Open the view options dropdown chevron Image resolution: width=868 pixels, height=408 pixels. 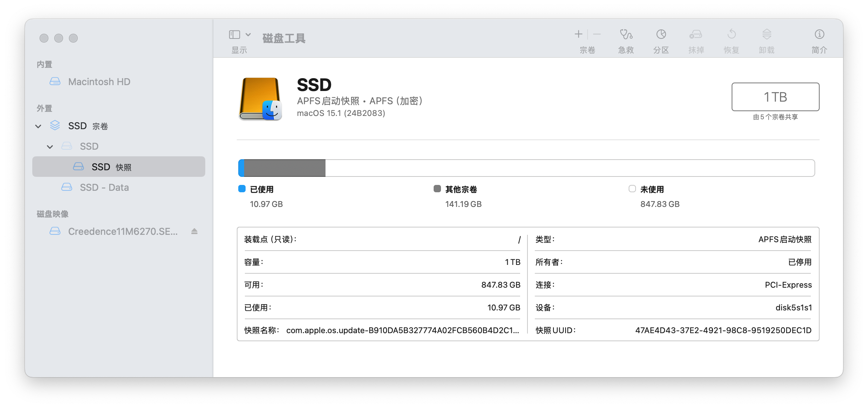[x=248, y=34]
